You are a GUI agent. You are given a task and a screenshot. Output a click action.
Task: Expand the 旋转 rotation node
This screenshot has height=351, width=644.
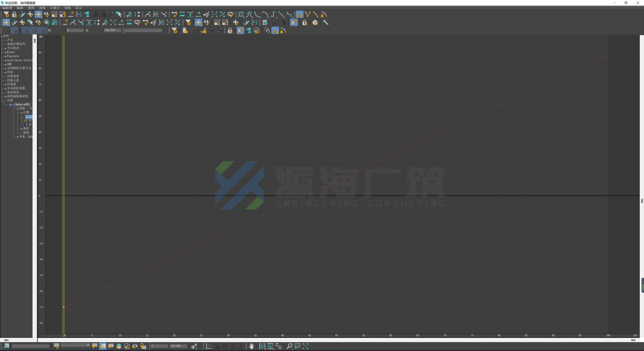pos(21,129)
